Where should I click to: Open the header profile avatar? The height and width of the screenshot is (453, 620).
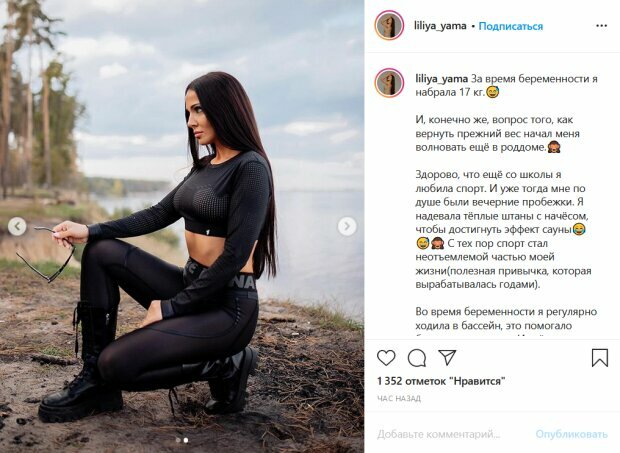tap(389, 25)
